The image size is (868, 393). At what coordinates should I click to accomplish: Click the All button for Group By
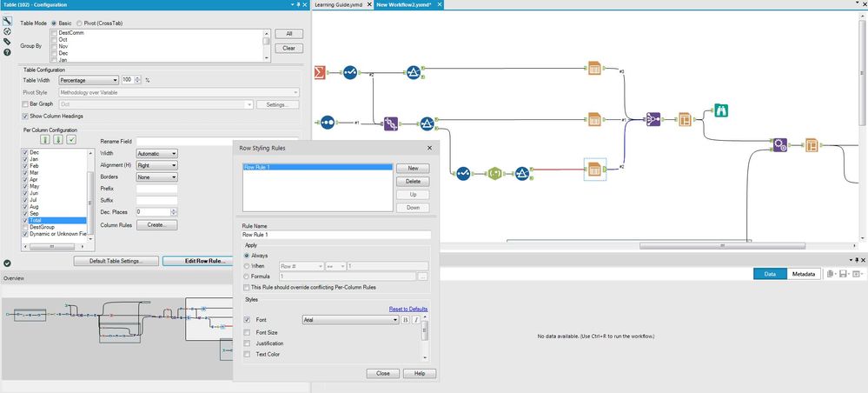[289, 34]
